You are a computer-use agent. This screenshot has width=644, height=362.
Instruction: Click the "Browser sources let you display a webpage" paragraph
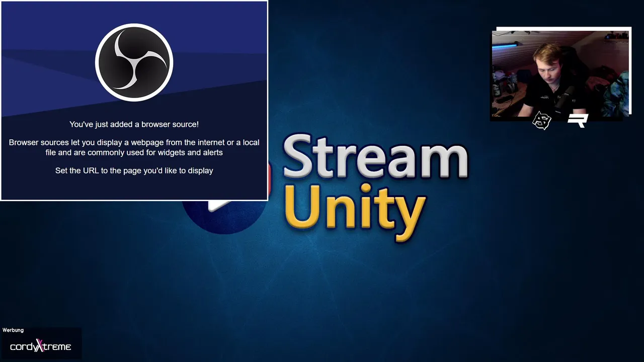click(x=134, y=147)
